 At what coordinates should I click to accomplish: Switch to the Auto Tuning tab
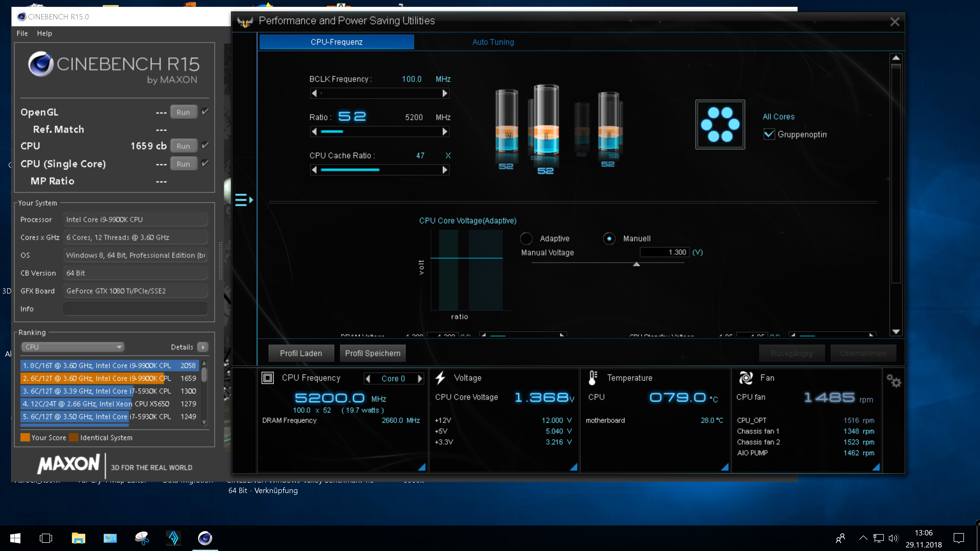tap(493, 42)
